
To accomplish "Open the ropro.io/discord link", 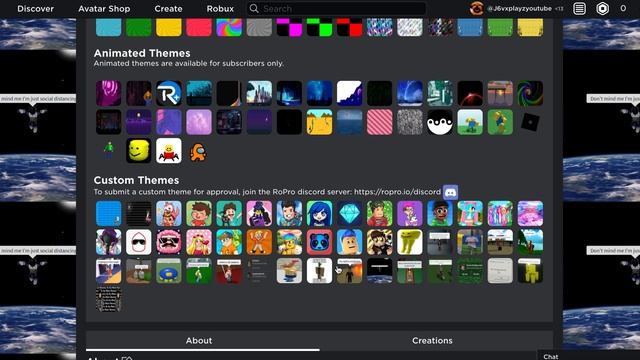I will click(397, 192).
